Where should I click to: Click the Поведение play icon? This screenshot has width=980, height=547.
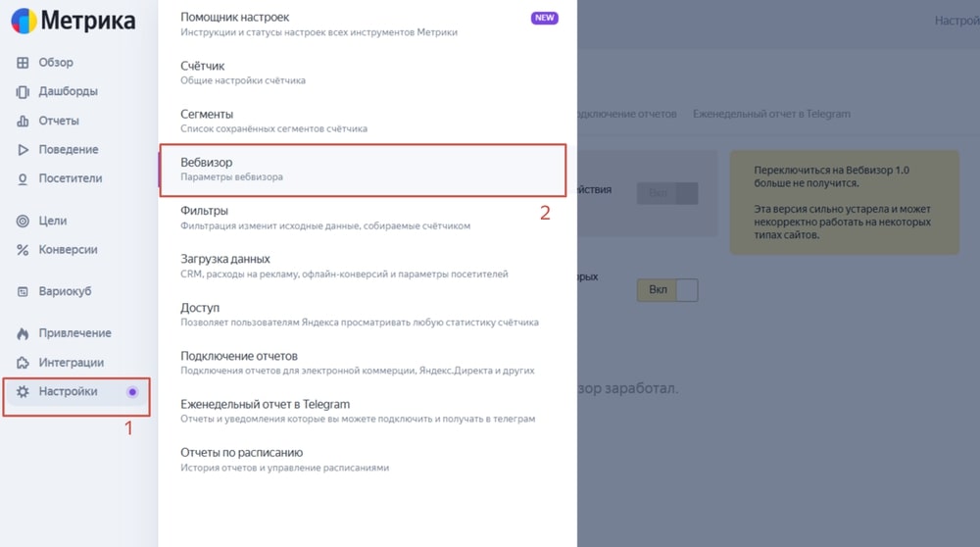coord(23,150)
